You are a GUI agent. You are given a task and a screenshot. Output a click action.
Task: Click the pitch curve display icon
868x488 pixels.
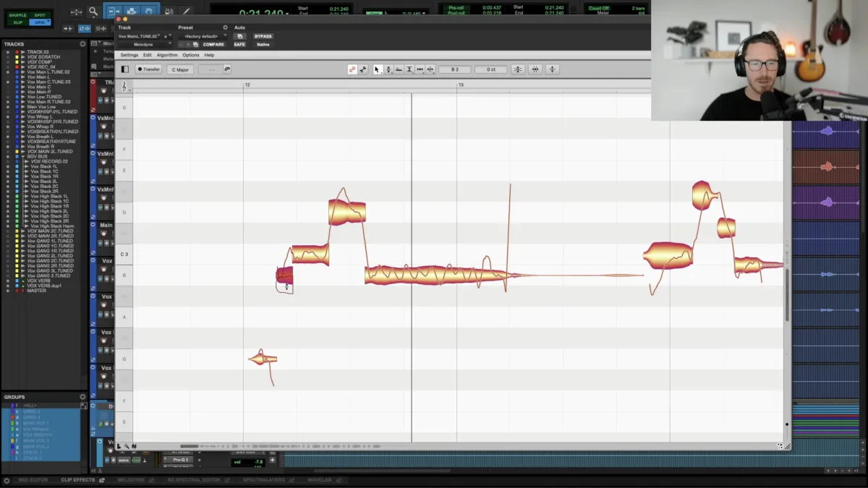pos(363,69)
